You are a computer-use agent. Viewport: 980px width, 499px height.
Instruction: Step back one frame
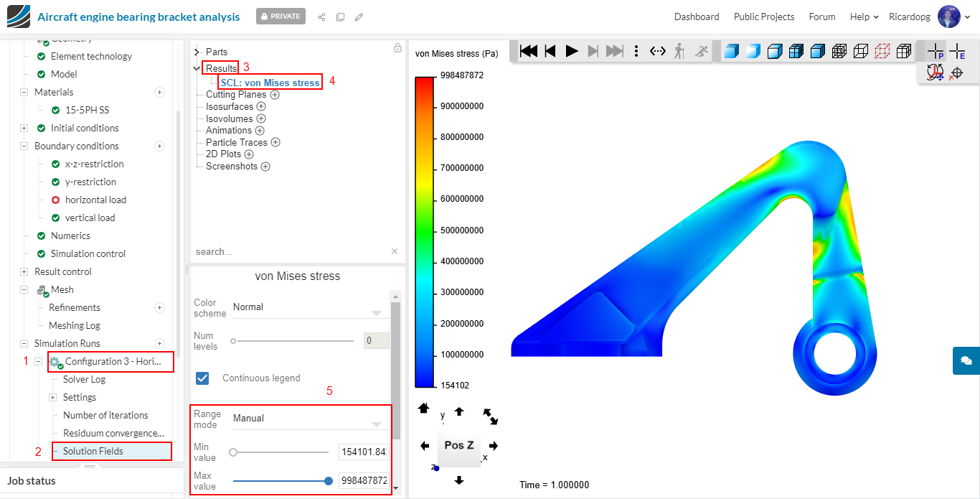coord(550,51)
